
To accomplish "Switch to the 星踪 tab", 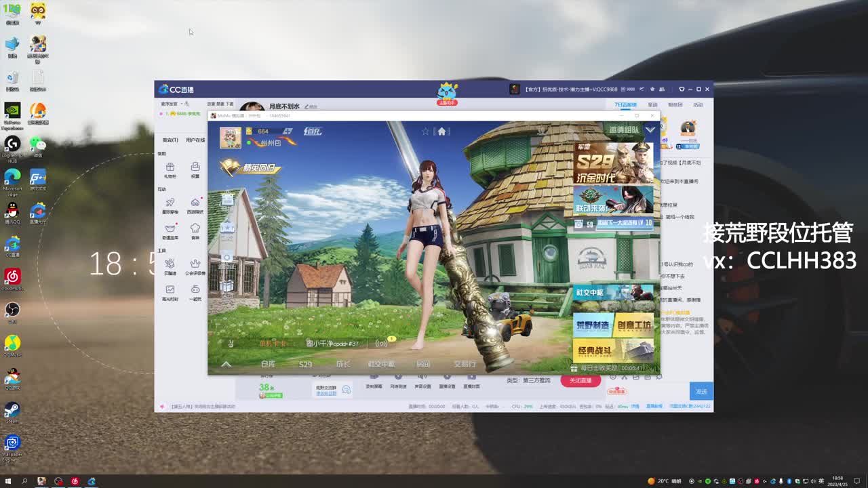I will 653,105.
